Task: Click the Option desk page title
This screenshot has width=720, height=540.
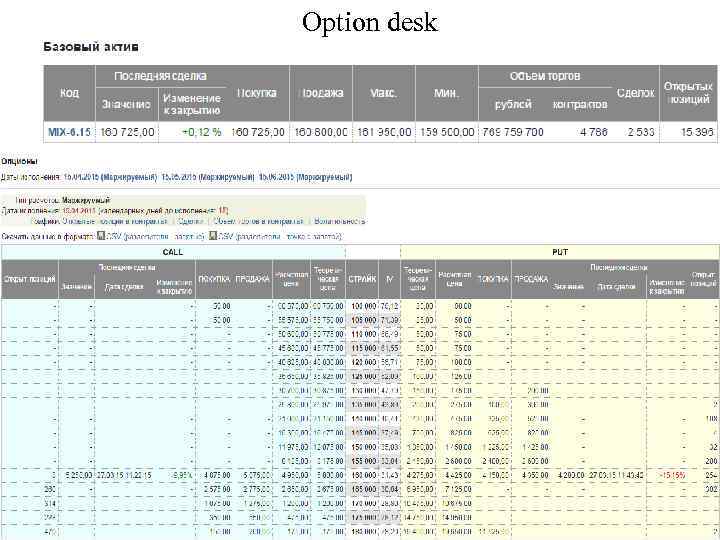Action: coord(370,22)
